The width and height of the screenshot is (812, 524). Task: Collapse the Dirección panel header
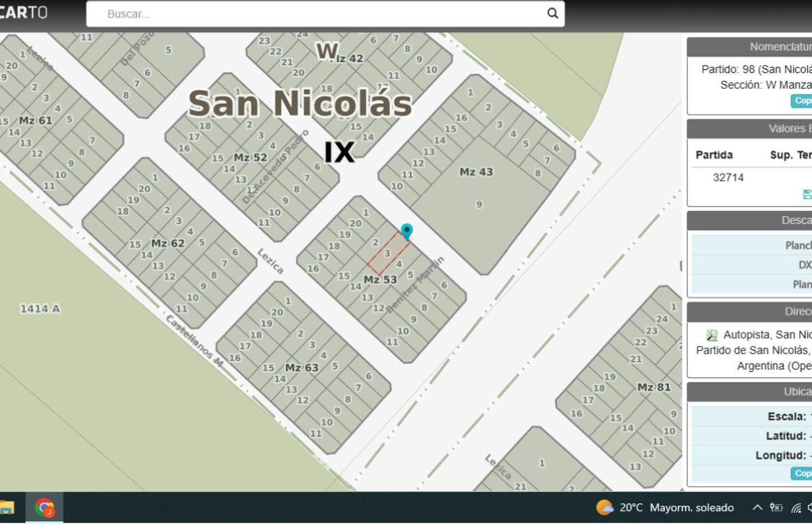tap(750, 312)
